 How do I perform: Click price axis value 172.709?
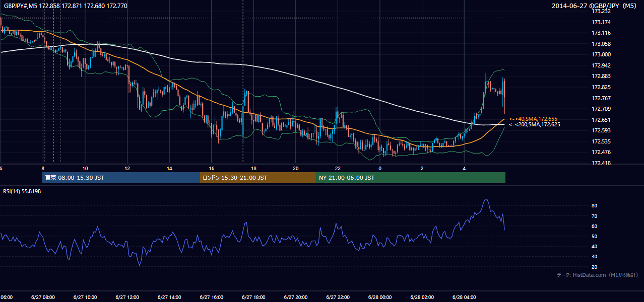point(601,109)
